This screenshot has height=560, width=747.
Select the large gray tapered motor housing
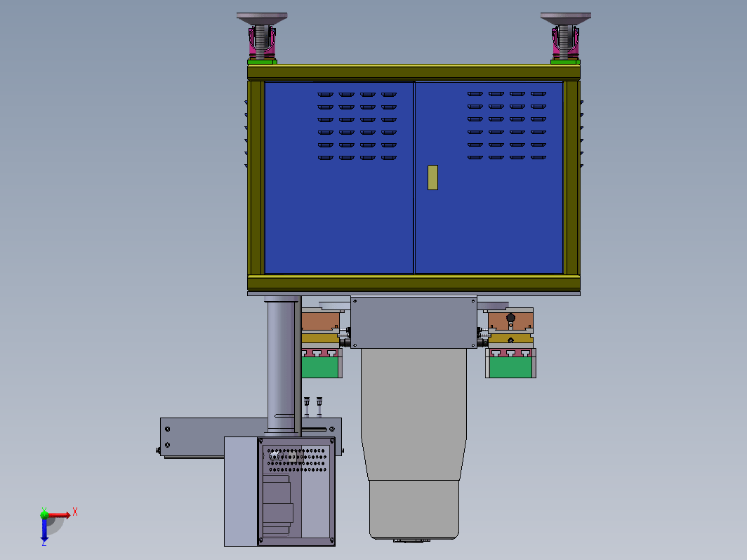tap(414, 414)
